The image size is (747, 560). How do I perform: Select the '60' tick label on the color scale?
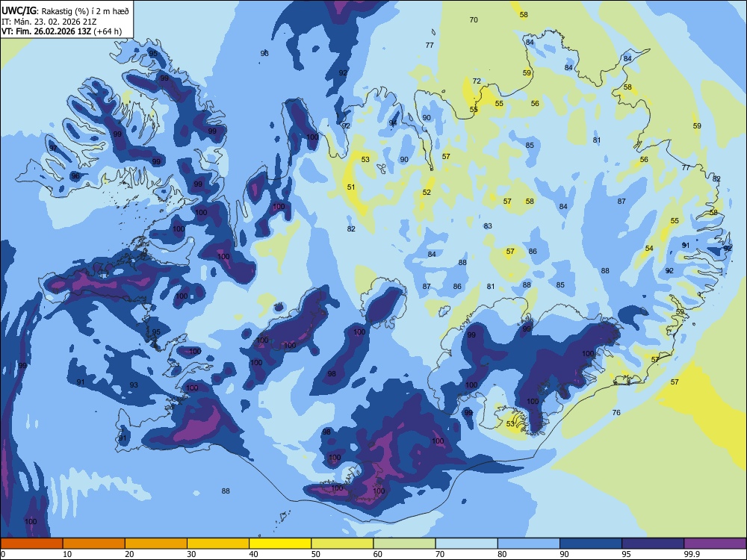click(378, 554)
